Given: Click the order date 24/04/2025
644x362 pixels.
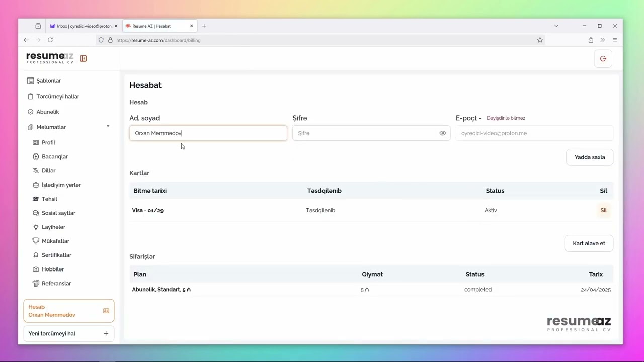Looking at the screenshot, I should (x=596, y=290).
